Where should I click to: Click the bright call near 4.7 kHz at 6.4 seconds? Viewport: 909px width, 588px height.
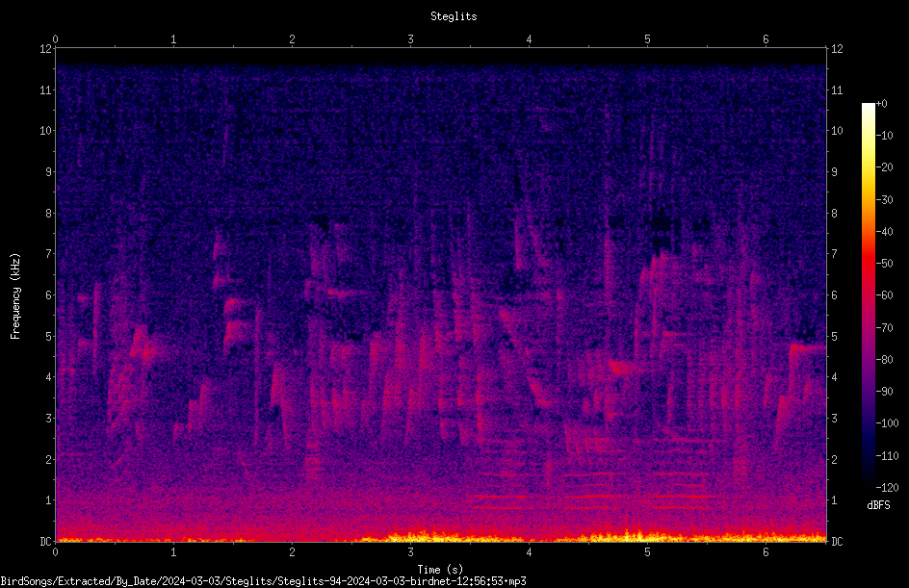tap(808, 347)
